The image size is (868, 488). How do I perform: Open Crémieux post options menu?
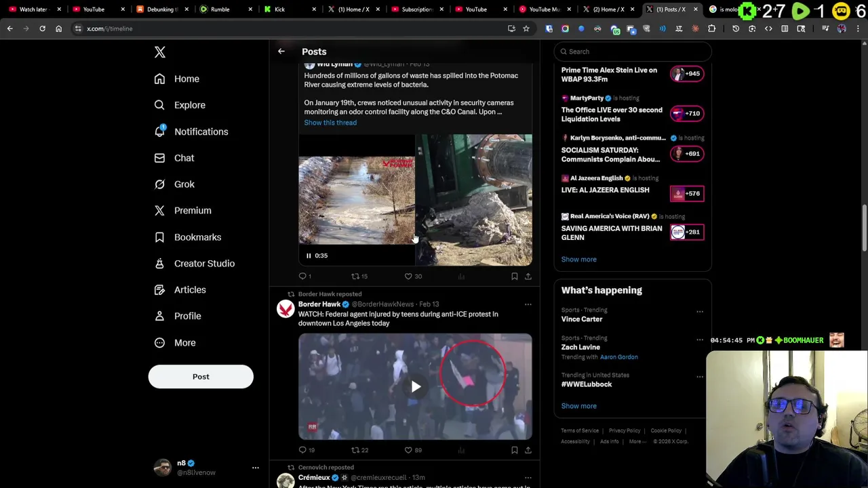528,478
